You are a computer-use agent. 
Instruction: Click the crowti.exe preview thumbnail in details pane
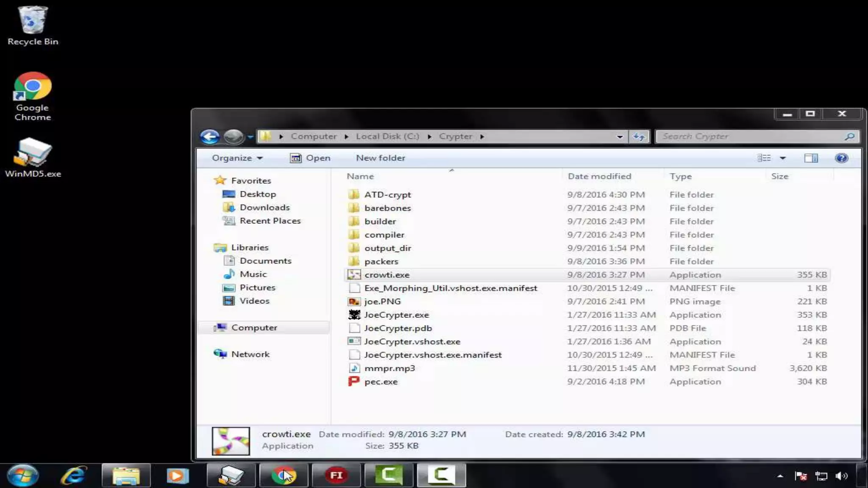[x=231, y=441]
